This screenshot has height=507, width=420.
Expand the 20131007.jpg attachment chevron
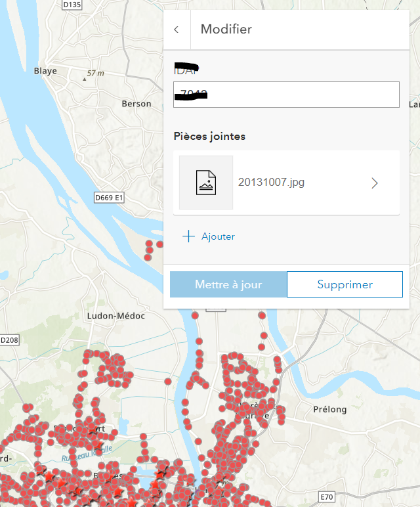pos(375,183)
